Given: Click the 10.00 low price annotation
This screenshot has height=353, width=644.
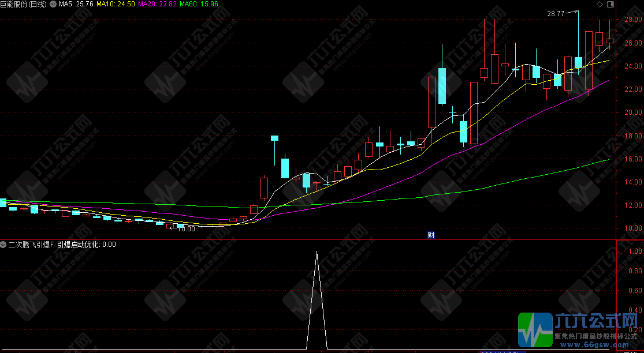Looking at the screenshot, I should [x=186, y=229].
